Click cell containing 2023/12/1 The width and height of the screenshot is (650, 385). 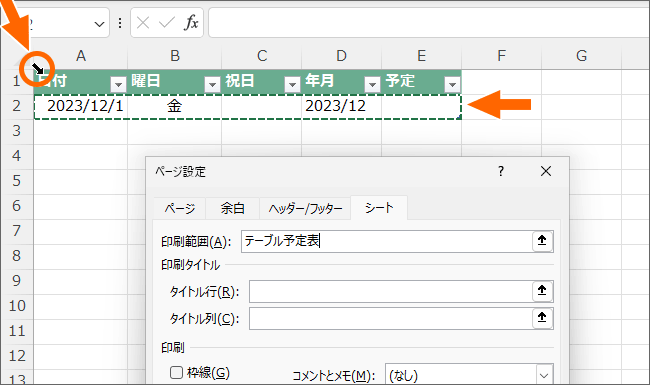(81, 107)
